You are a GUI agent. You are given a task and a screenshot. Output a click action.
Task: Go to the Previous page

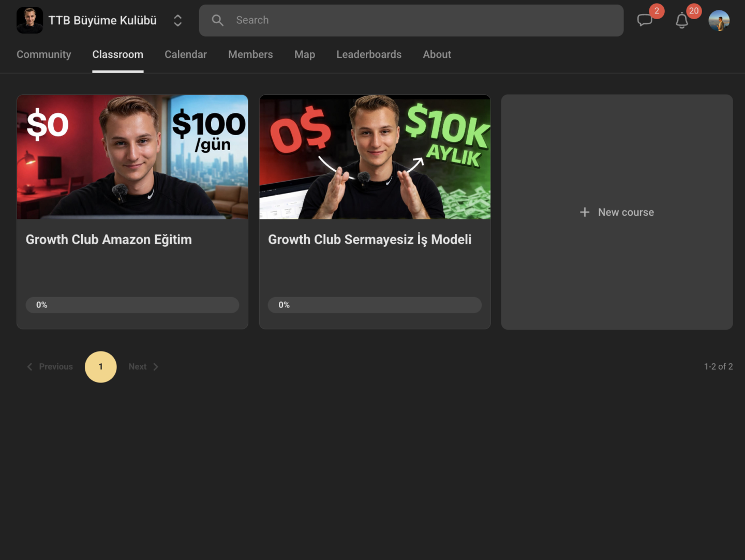coord(50,366)
